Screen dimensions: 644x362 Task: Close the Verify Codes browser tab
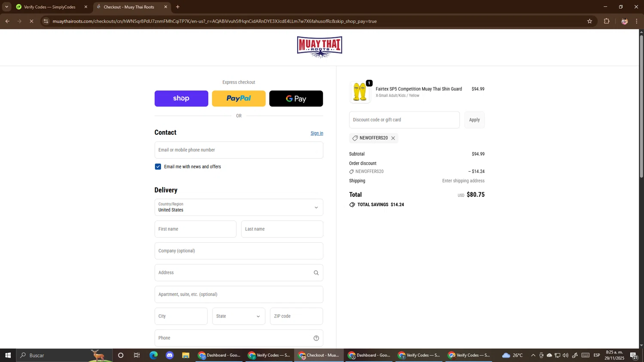coord(85,7)
